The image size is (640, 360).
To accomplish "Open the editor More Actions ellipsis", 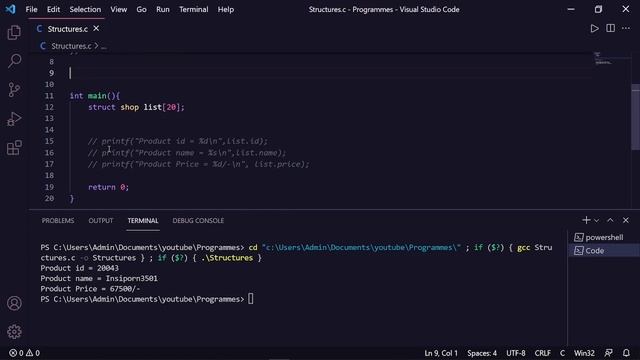I will (626, 28).
